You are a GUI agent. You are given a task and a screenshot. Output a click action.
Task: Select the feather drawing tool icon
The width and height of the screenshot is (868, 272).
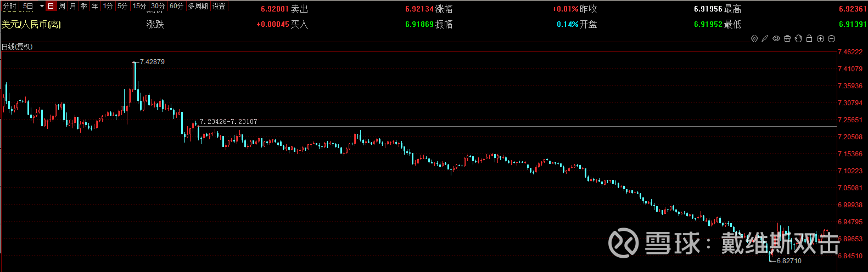[x=765, y=38]
